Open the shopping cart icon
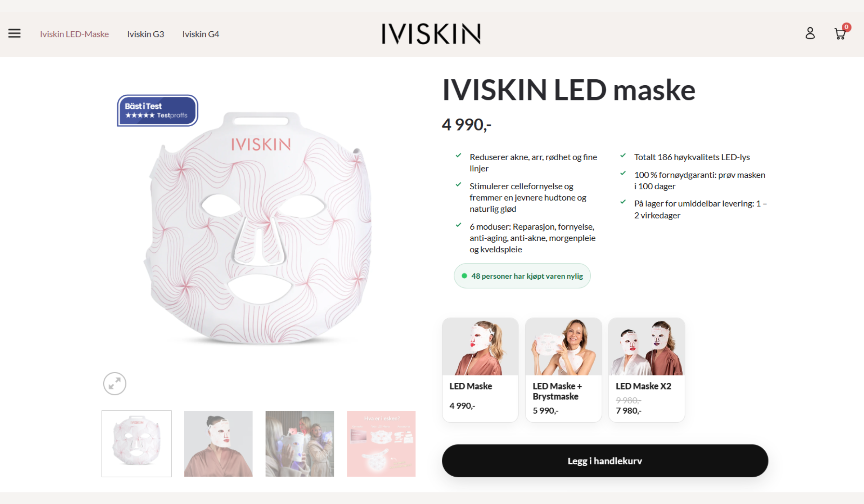This screenshot has width=864, height=504. (840, 34)
